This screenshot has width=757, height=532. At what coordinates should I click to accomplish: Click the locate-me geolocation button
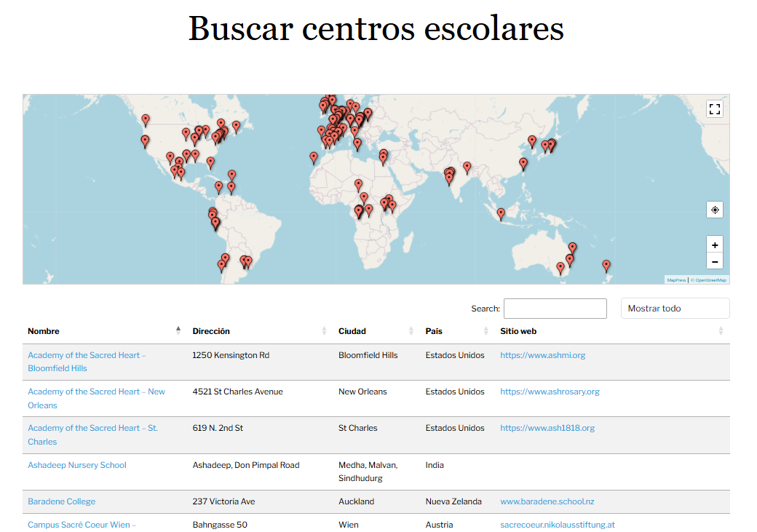[x=714, y=210]
